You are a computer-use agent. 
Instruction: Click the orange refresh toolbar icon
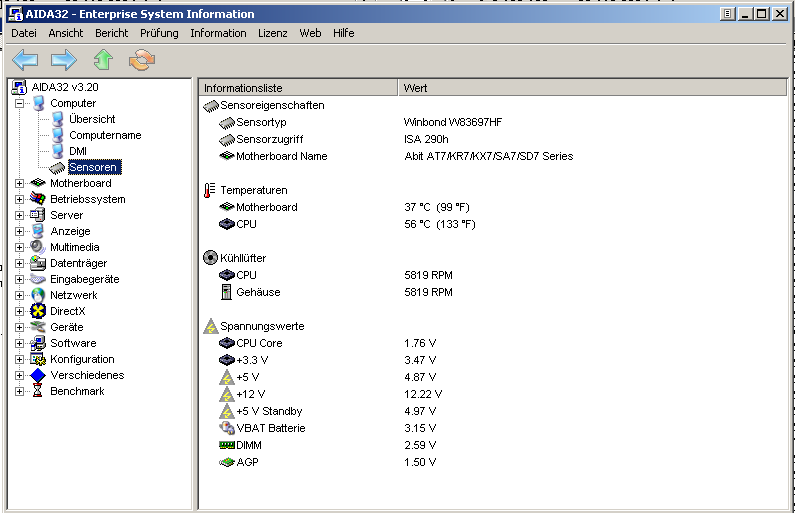tap(142, 60)
